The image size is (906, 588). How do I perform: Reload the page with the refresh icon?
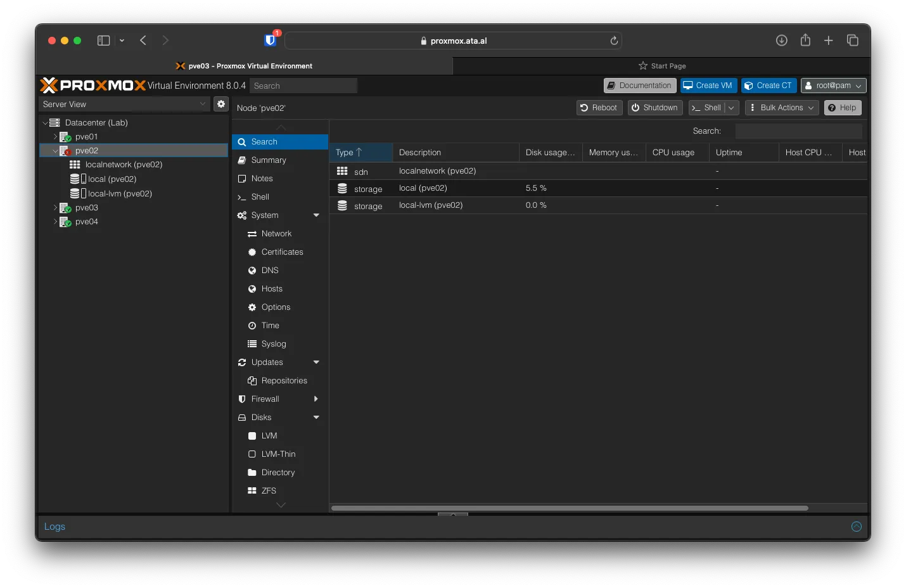[614, 41]
